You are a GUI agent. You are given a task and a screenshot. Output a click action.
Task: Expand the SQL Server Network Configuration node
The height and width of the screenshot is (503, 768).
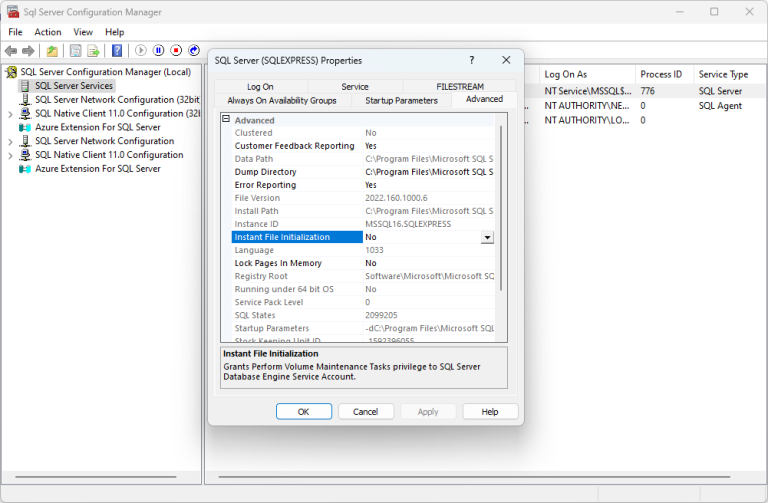(x=10, y=142)
